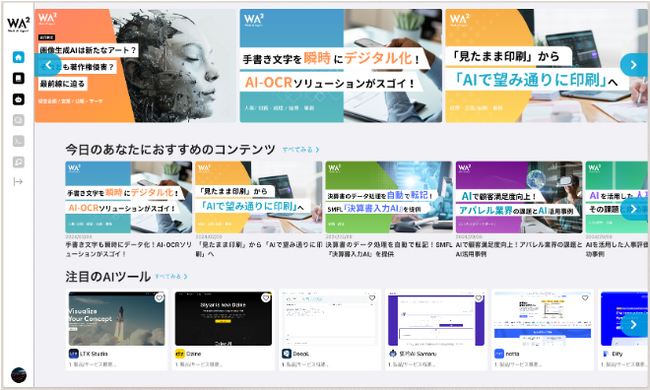The image size is (650, 390).
Task: Click the LTX Studio logo icon
Action: click(73, 354)
